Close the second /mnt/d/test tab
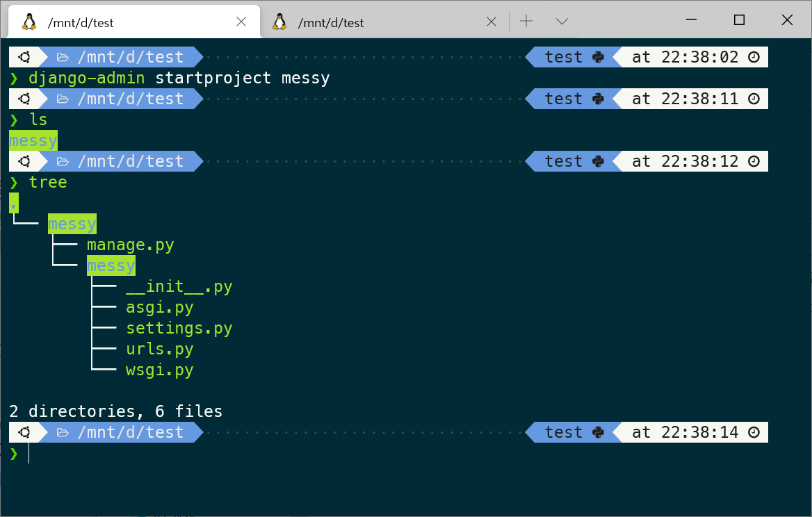Image resolution: width=812 pixels, height=517 pixels. coord(492,22)
